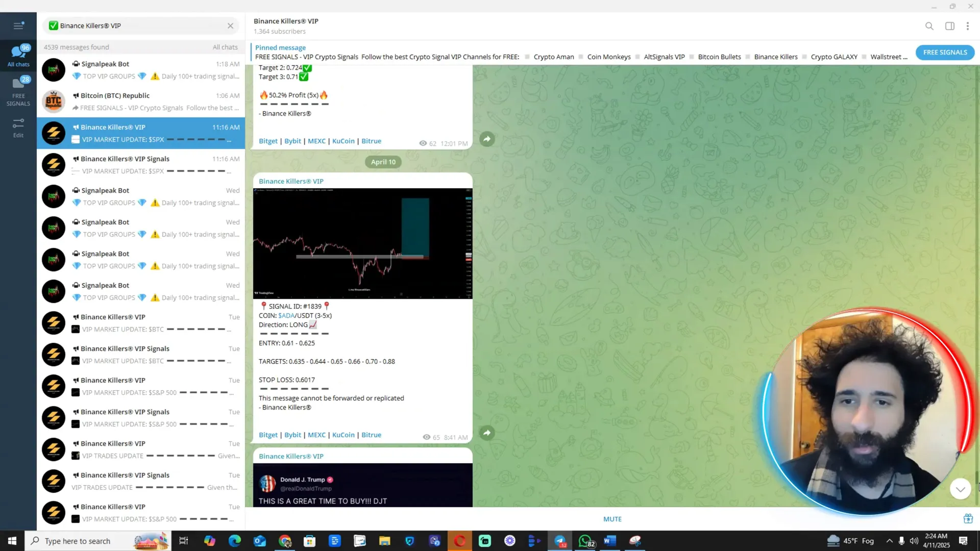Open the Edit folders option
The image size is (980, 551).
tap(18, 128)
